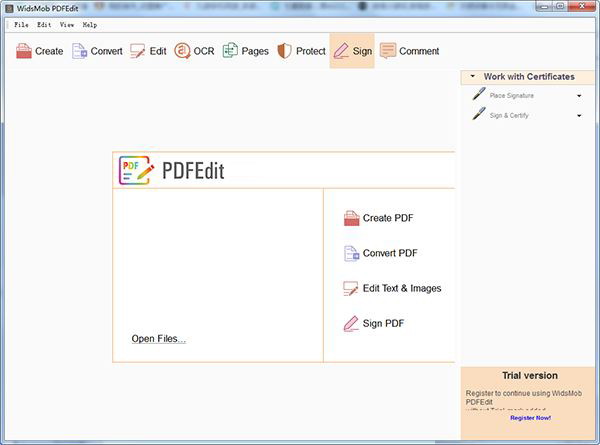This screenshot has width=600, height=445.
Task: Open the File menu
Action: (x=21, y=24)
